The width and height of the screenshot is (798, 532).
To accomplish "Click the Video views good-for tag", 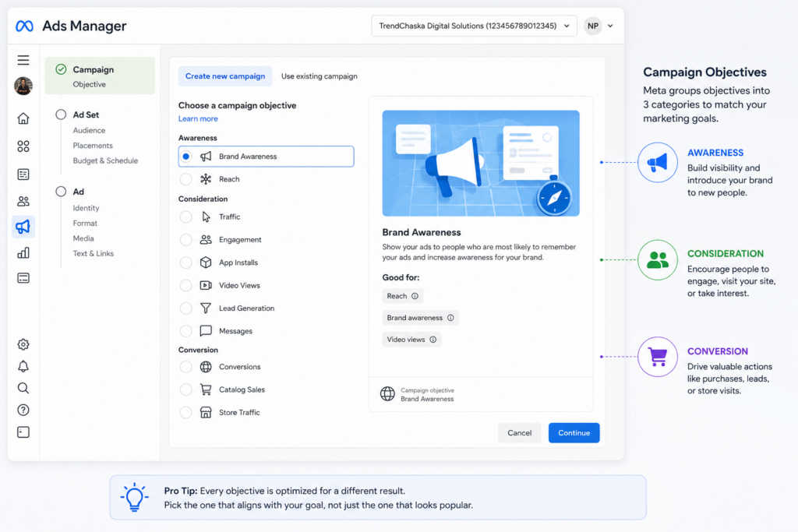I will [411, 340].
